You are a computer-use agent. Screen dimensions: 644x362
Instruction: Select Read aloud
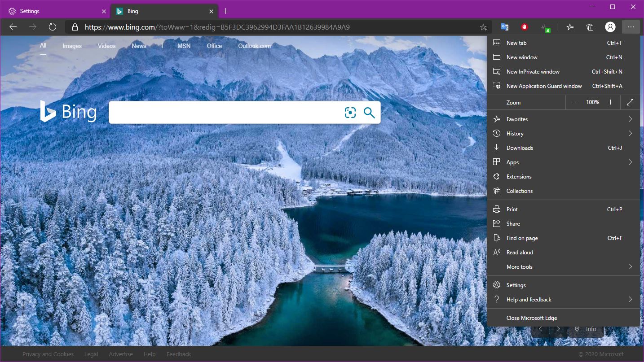(563, 252)
